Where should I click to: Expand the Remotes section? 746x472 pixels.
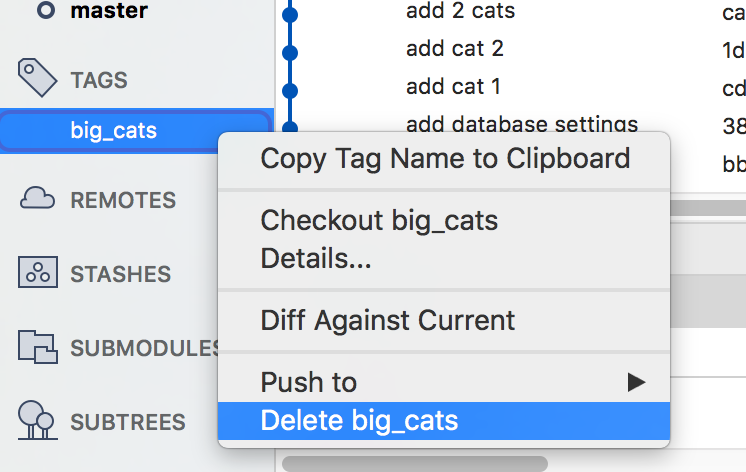pyautogui.click(x=122, y=200)
